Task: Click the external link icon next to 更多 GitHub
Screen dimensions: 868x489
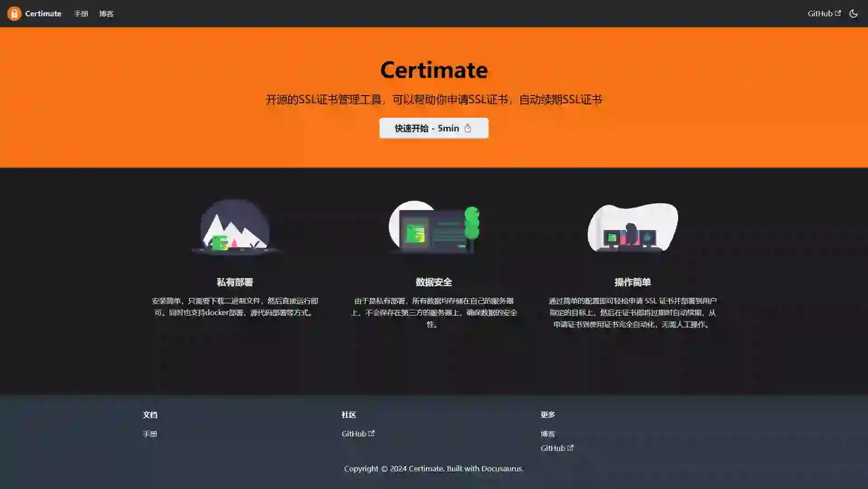Action: point(570,447)
